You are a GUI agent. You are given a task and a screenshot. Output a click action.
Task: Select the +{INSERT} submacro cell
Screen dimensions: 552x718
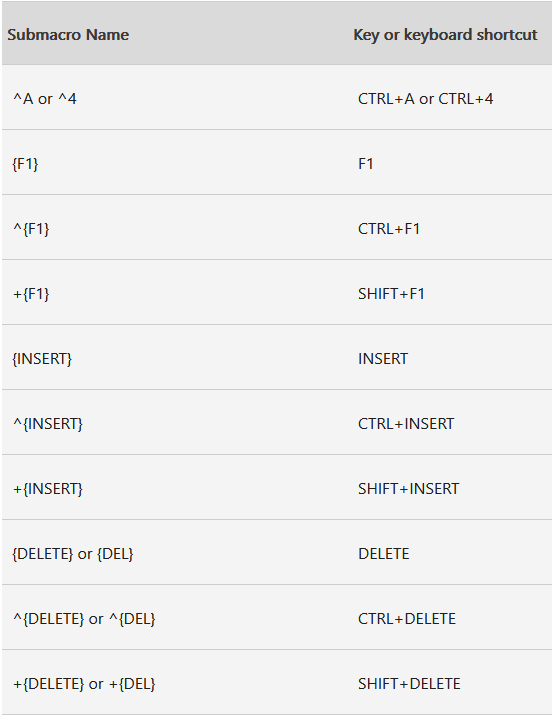48,489
